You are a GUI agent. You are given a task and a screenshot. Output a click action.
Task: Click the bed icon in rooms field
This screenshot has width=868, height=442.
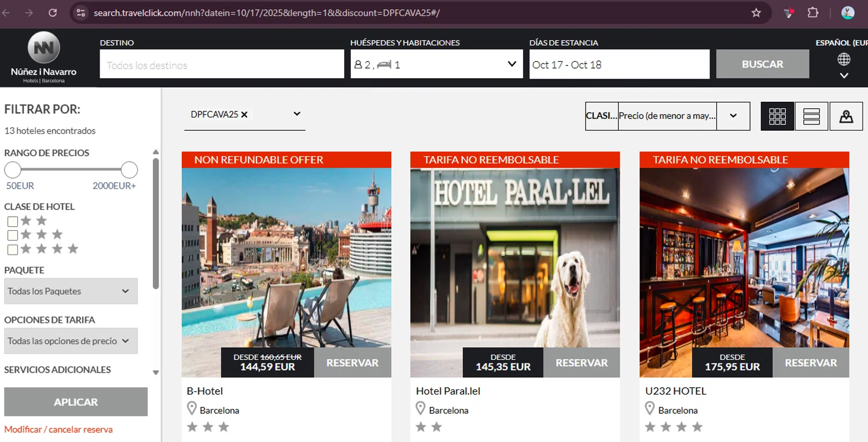tap(384, 65)
